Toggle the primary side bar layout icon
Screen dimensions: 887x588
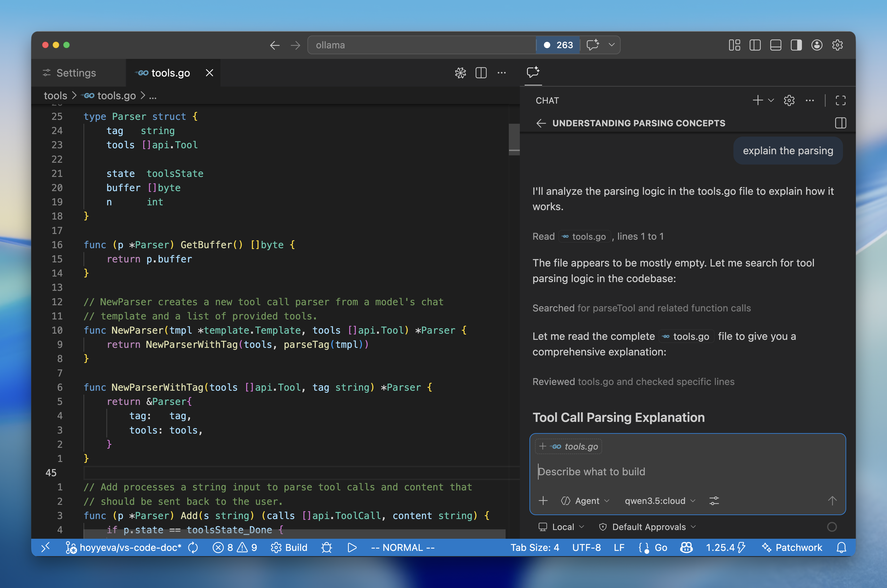755,45
